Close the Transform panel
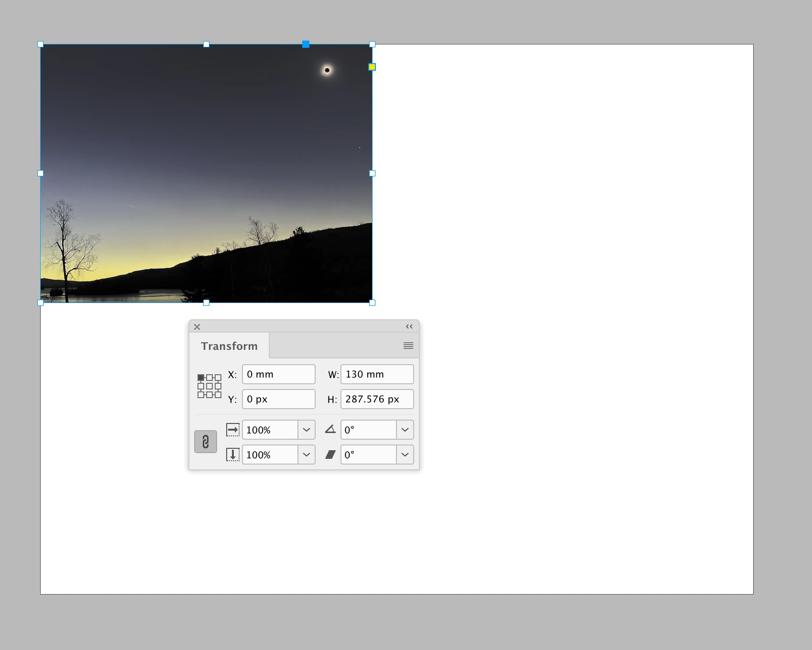Viewport: 812px width, 650px height. [x=197, y=327]
